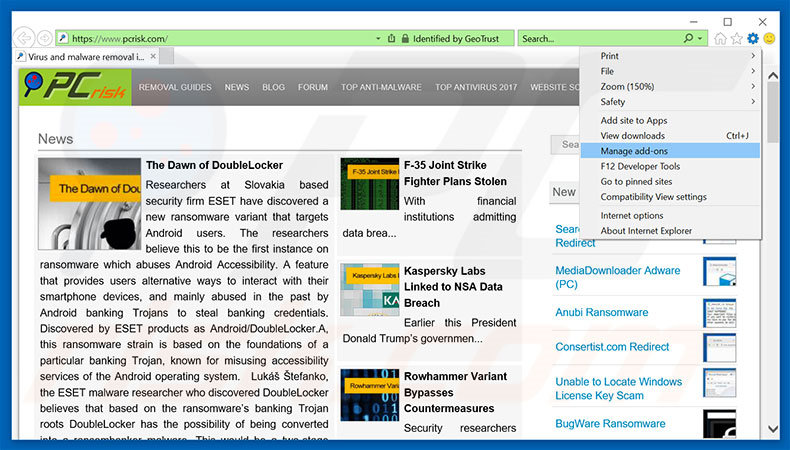Viewport: 790px width, 450px height.
Task: Click the site favicon in the address bar
Action: click(x=63, y=38)
